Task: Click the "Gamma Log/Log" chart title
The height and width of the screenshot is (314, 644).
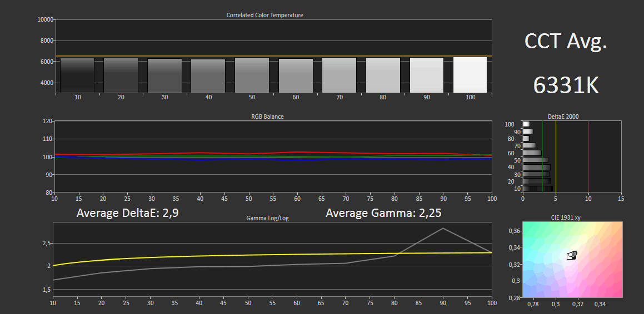Action: coord(267,219)
